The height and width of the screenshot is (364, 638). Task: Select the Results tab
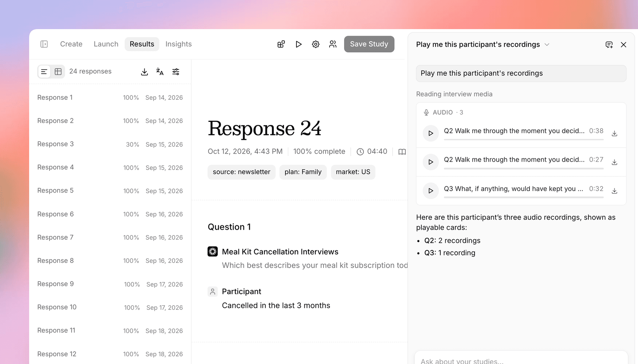click(142, 44)
